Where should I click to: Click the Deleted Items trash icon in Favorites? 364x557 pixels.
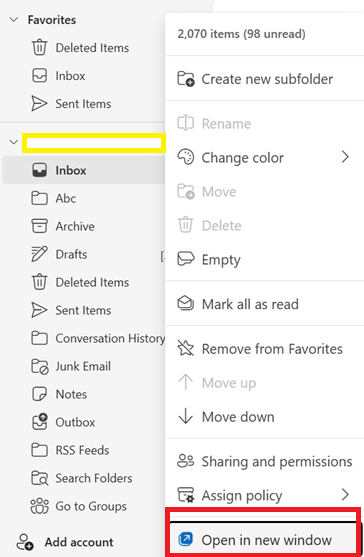click(x=39, y=48)
